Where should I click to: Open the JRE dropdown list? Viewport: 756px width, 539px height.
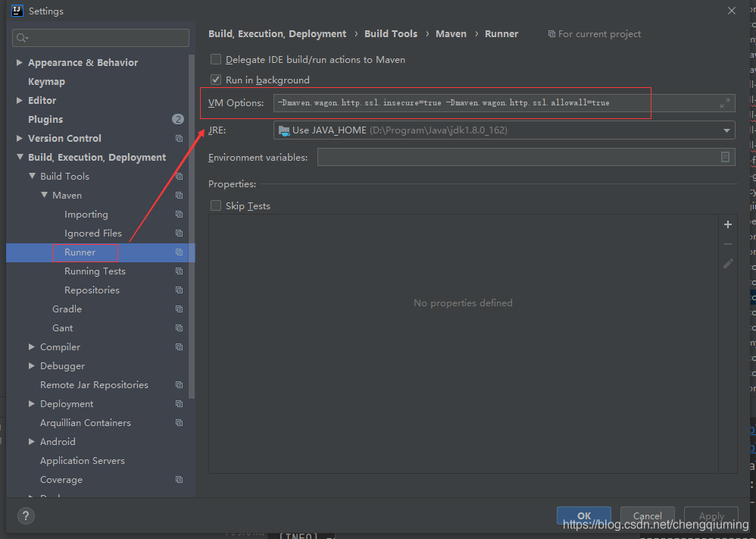tap(726, 130)
